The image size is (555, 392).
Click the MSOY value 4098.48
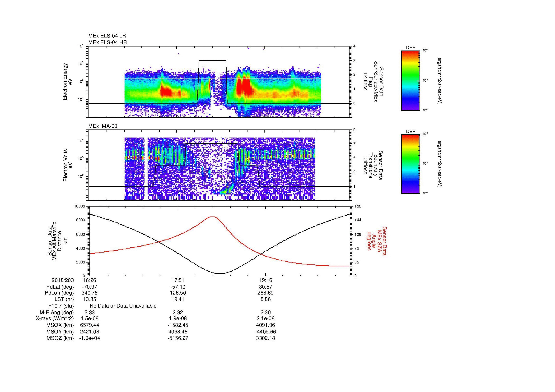click(178, 332)
